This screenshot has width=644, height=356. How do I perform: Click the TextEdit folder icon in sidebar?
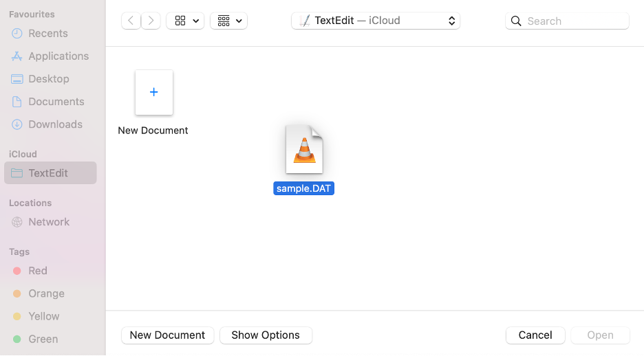point(17,173)
